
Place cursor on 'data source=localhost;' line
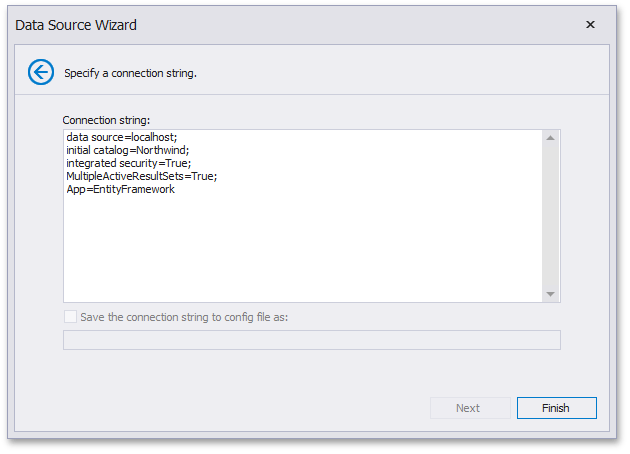121,137
